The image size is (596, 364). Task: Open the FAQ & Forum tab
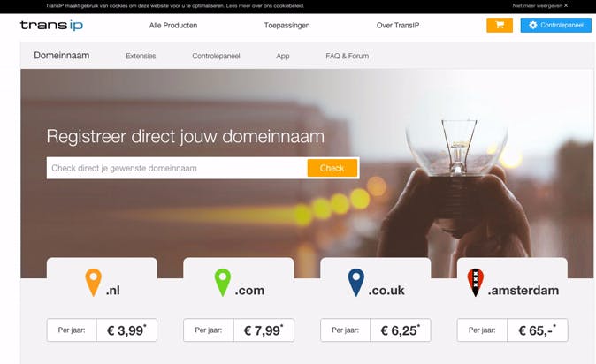347,56
